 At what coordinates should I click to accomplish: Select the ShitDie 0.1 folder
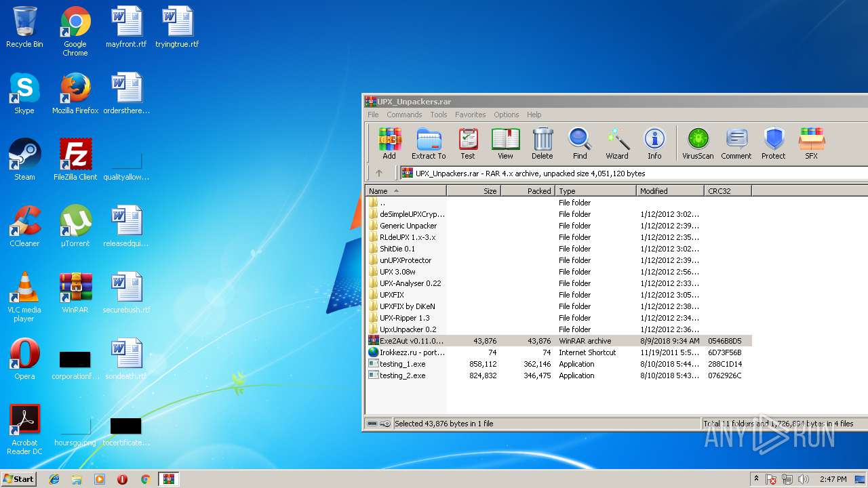[558, 249]
